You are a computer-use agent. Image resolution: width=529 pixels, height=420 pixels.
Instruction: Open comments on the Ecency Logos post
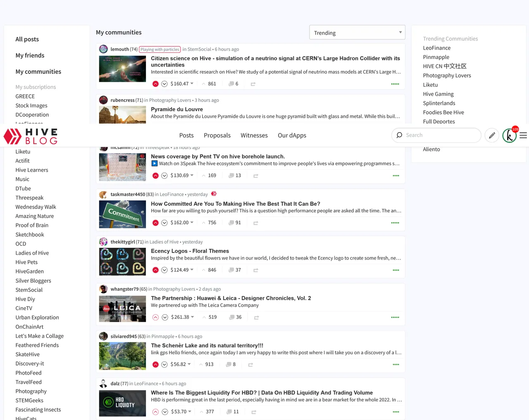(235, 270)
